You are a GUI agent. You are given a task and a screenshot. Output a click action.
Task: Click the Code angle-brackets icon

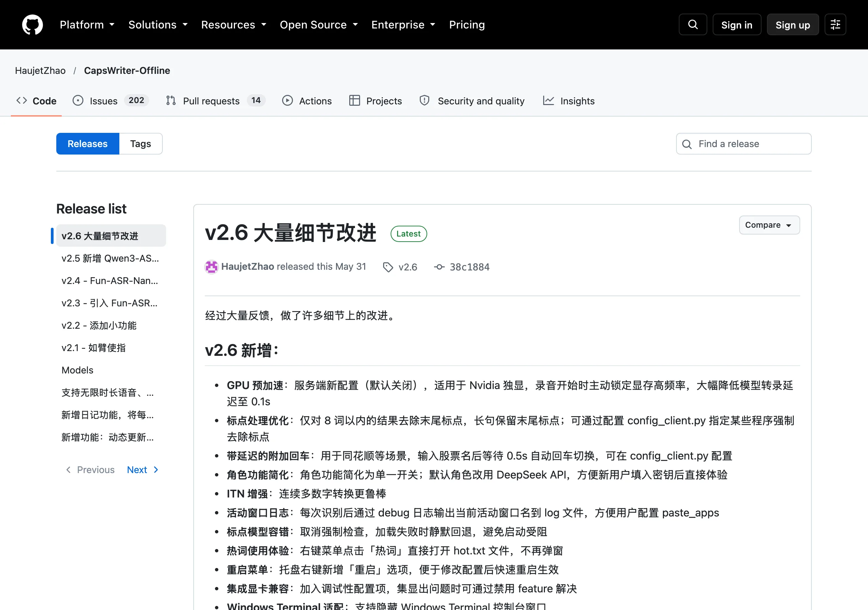(22, 101)
